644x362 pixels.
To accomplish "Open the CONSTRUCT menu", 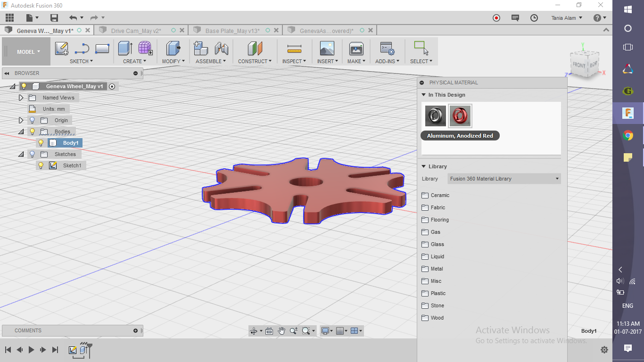I will coord(255,61).
